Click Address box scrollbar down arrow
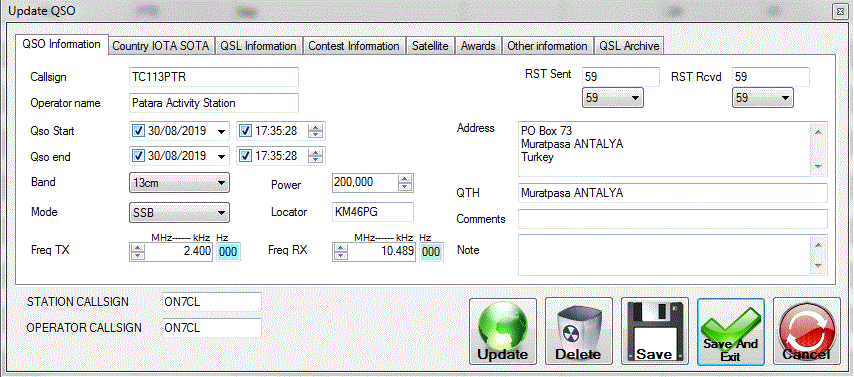The height and width of the screenshot is (377, 854). (819, 167)
